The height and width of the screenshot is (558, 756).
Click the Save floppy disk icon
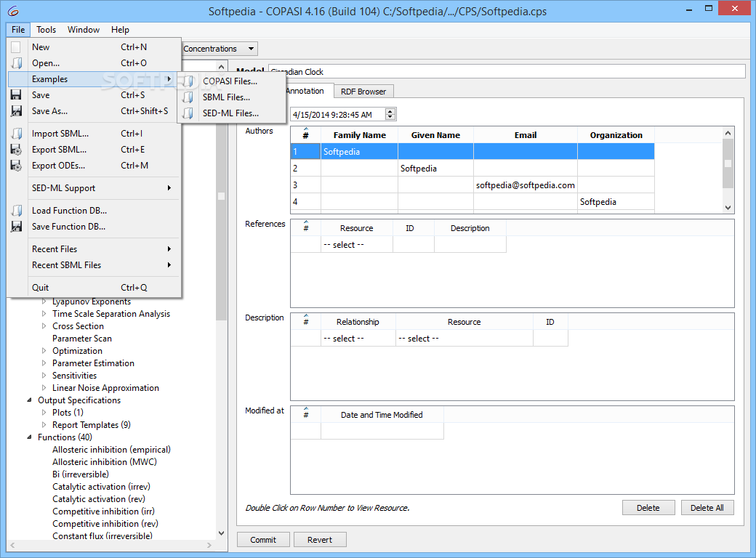tap(16, 95)
